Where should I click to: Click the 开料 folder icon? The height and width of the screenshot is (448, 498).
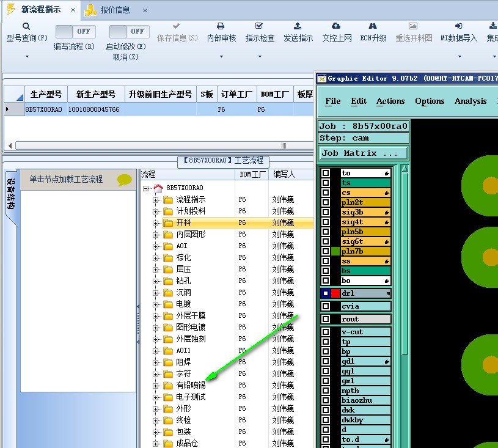click(x=168, y=223)
